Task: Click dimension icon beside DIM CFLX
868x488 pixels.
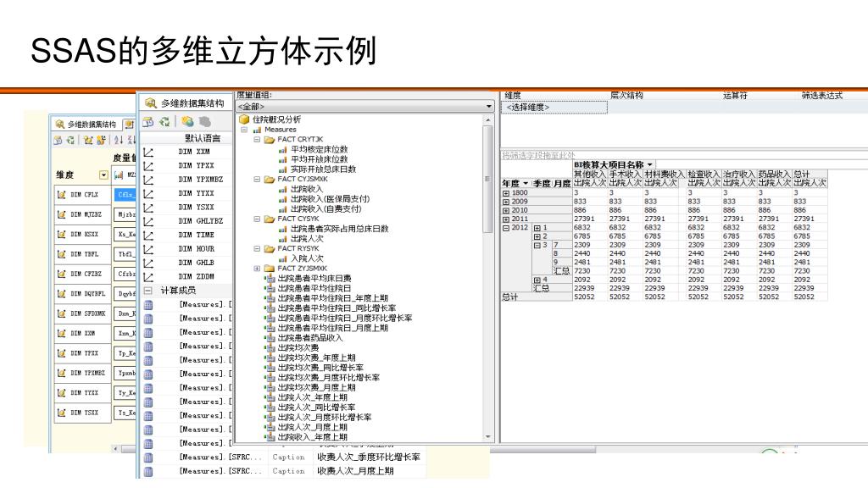Action: click(61, 194)
